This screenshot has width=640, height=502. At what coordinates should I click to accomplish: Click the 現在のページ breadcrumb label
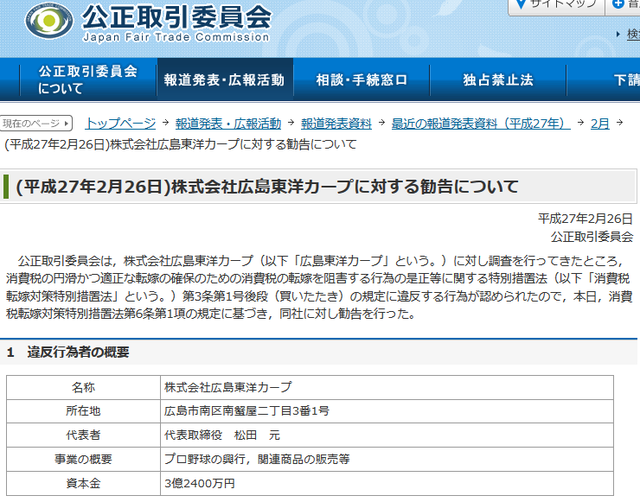tap(36, 123)
